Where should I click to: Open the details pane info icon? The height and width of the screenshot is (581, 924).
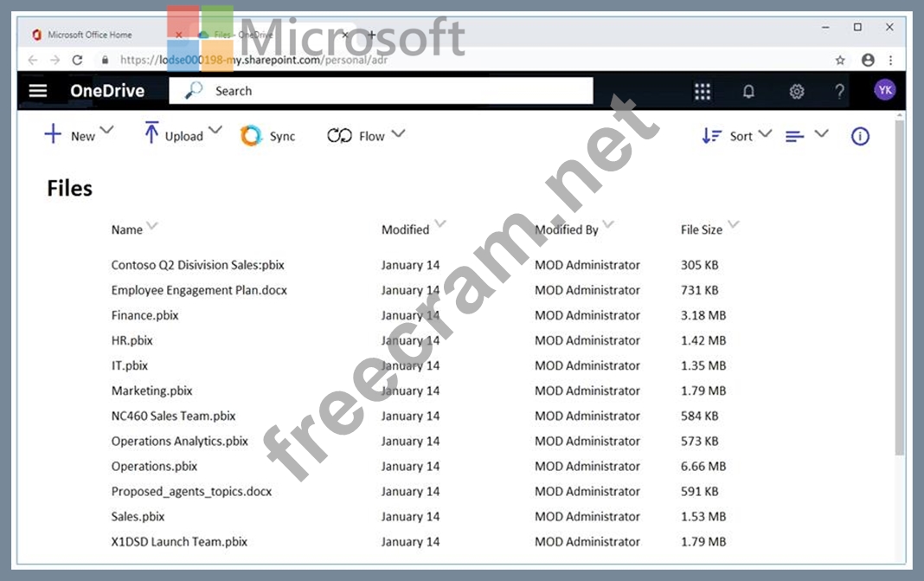click(x=860, y=136)
